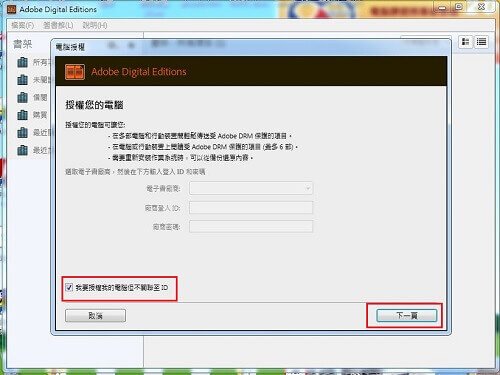This screenshot has width=500, height=375.
Task: Click the 廠商登入 ID input field
Action: [251, 208]
